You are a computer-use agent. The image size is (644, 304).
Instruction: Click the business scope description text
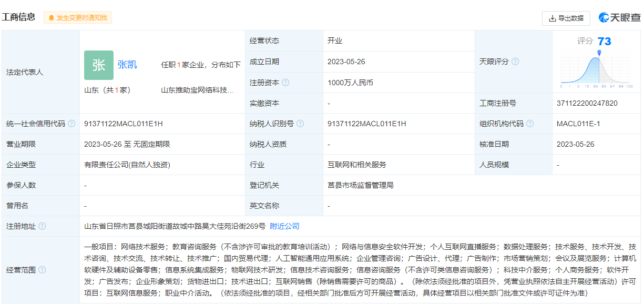pos(360,269)
